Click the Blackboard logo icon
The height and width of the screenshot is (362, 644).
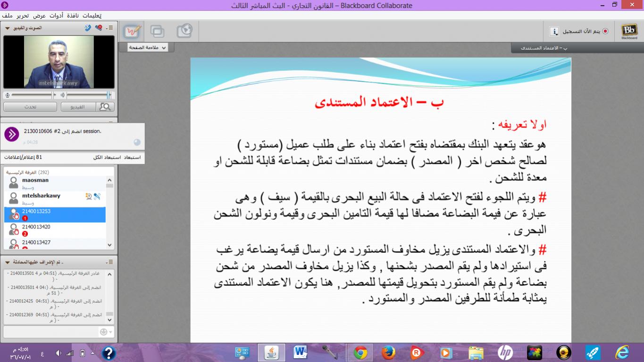[629, 31]
